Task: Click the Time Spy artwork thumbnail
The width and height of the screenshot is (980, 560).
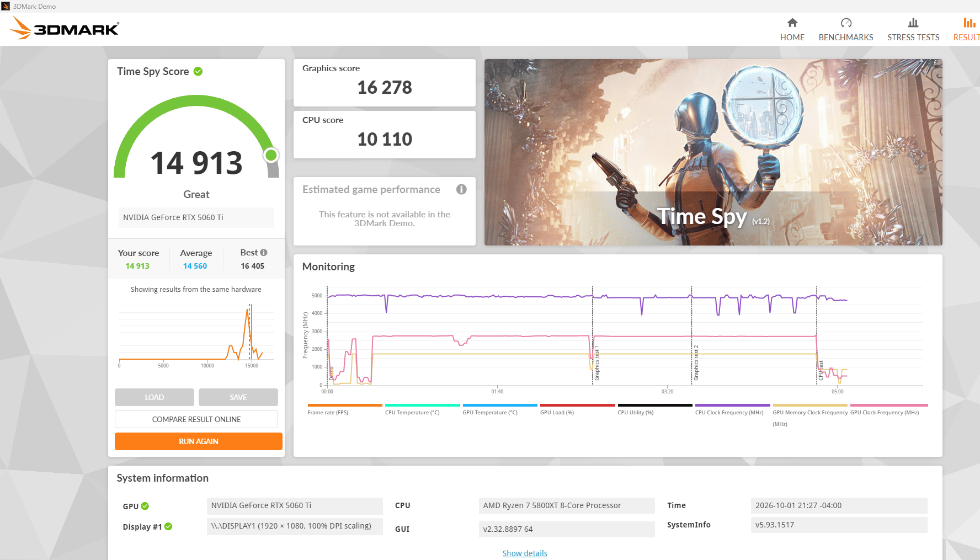Action: tap(713, 152)
